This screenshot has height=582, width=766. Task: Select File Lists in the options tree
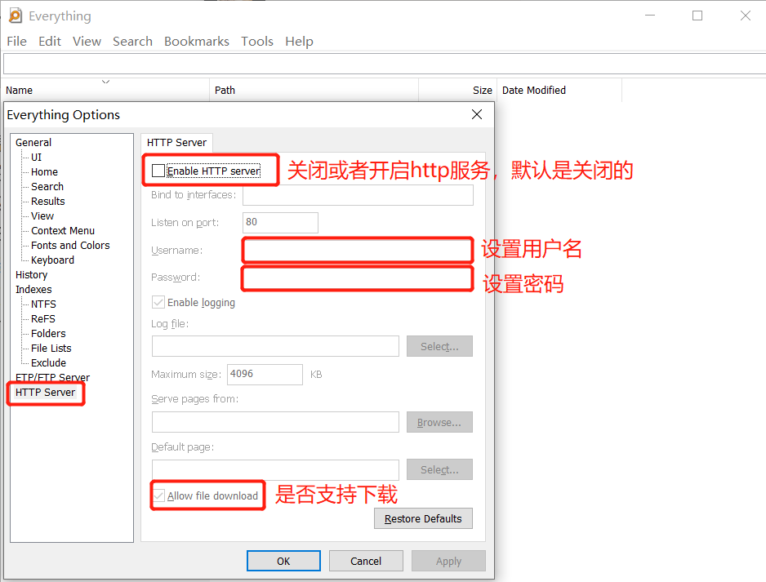(51, 348)
